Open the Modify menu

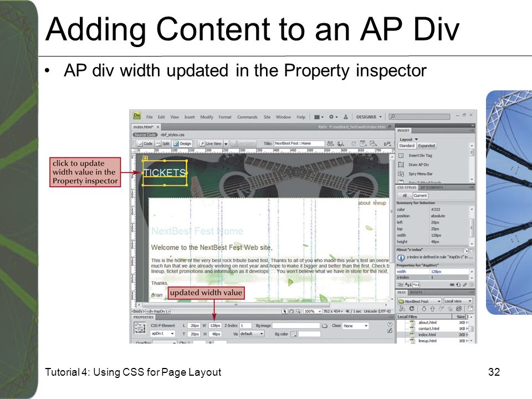tap(207, 117)
